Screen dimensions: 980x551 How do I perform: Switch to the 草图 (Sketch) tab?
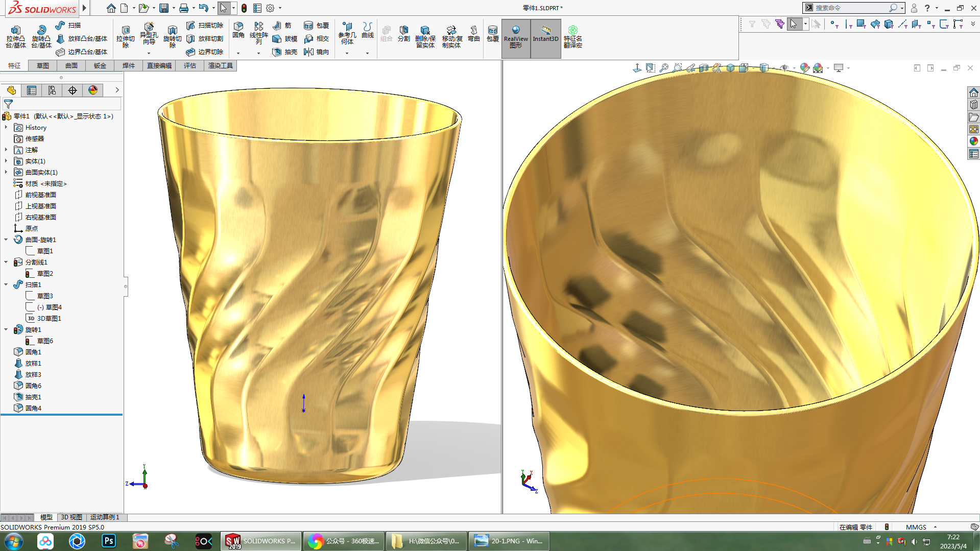point(43,65)
